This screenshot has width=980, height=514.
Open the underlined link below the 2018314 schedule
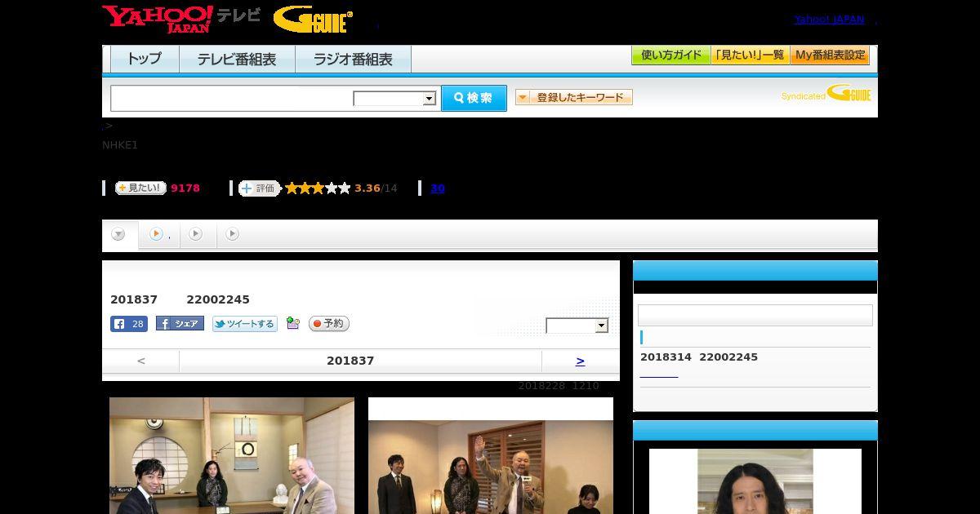(x=659, y=376)
